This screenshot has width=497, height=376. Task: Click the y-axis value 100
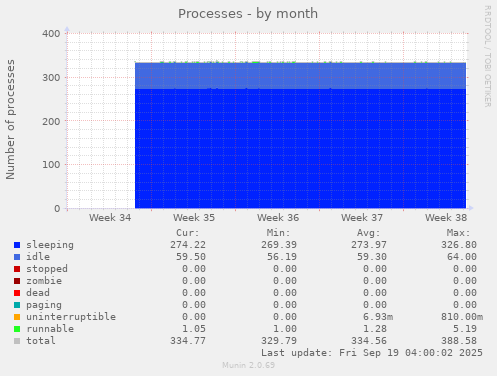(51, 165)
